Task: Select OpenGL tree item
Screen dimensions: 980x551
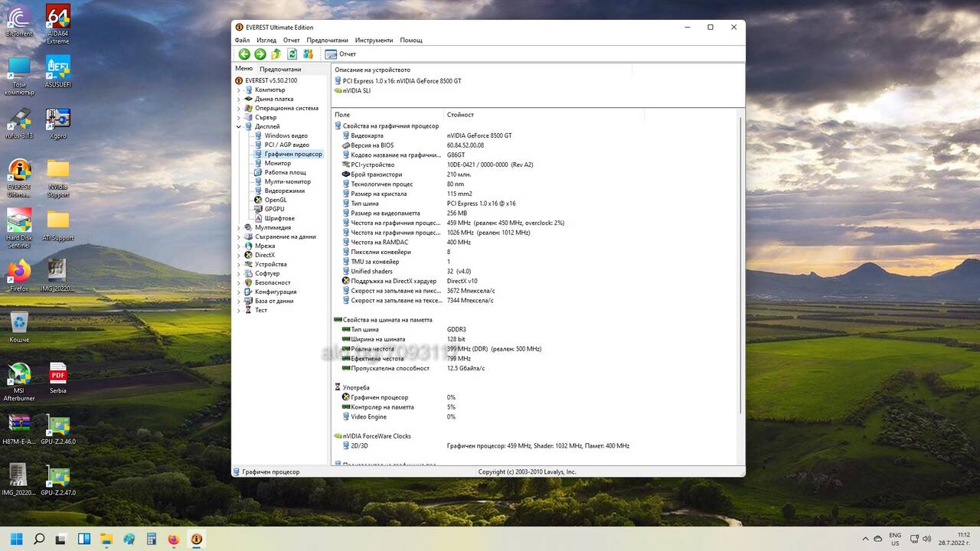Action: point(276,200)
